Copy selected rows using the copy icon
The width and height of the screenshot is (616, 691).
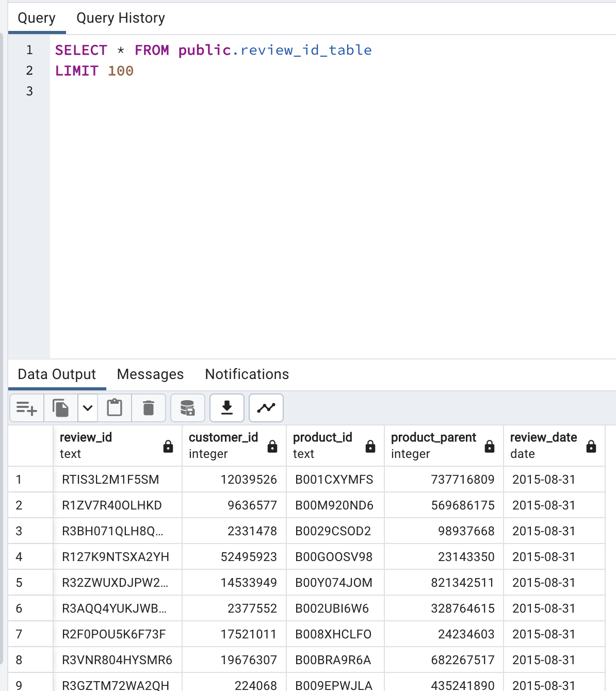click(61, 407)
